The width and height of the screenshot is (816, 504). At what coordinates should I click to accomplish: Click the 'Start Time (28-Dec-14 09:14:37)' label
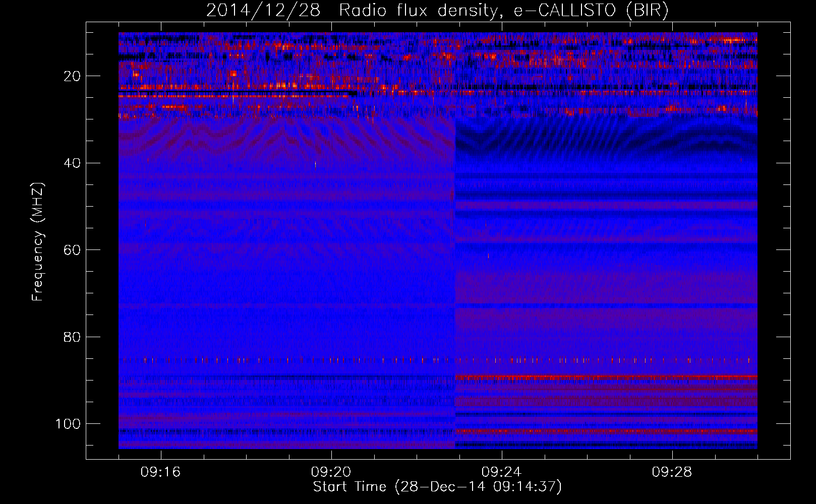click(437, 487)
